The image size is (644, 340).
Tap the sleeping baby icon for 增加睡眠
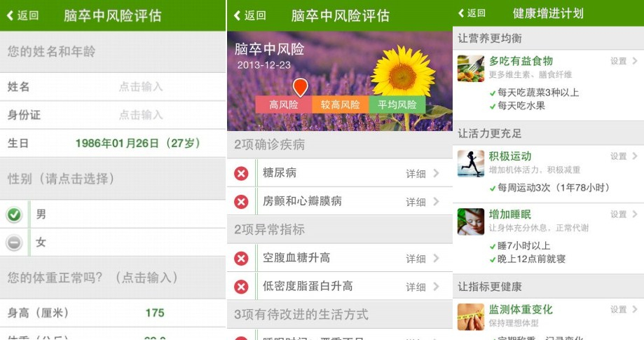[471, 222]
